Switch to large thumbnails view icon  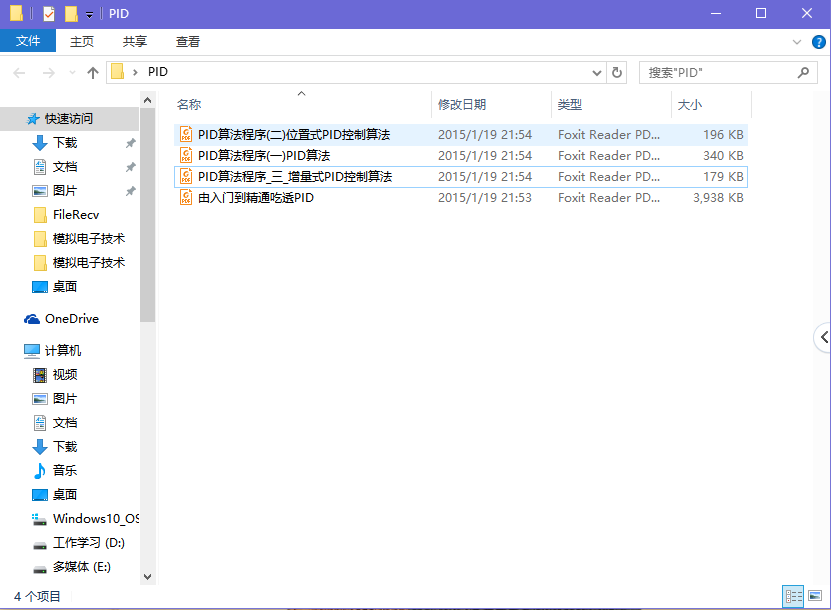[x=815, y=596]
